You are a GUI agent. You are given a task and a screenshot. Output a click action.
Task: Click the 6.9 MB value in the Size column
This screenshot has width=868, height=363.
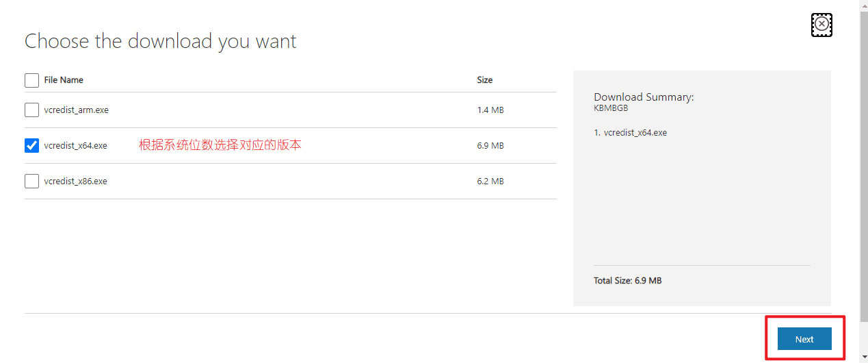[x=490, y=145]
